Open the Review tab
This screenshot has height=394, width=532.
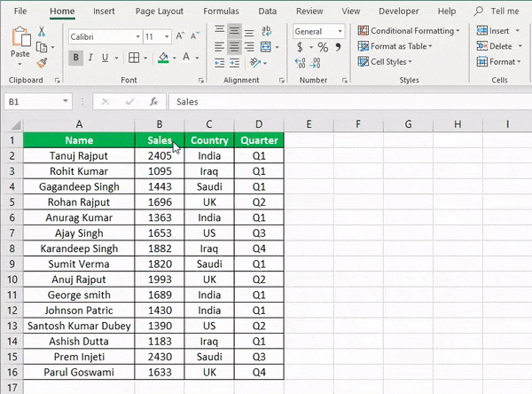(309, 12)
